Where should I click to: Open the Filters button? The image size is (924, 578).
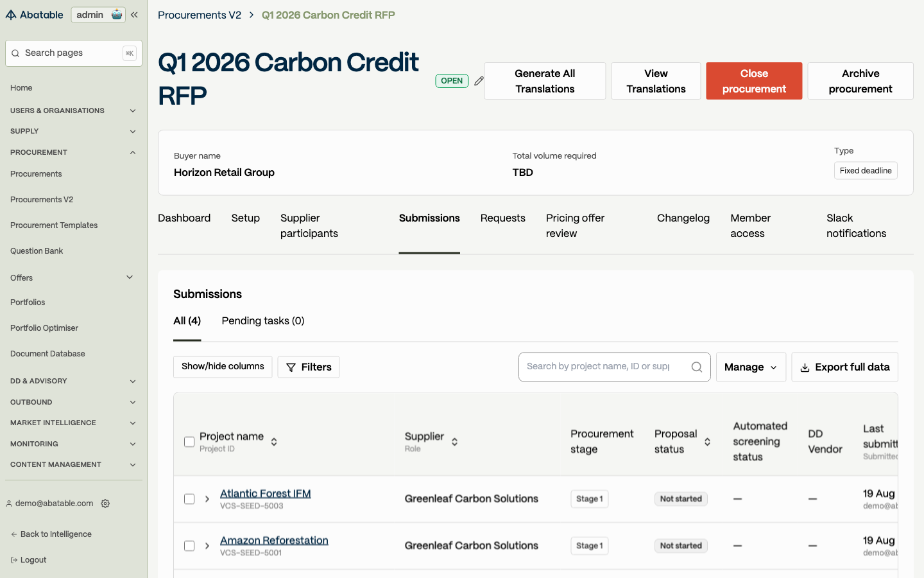[309, 367]
